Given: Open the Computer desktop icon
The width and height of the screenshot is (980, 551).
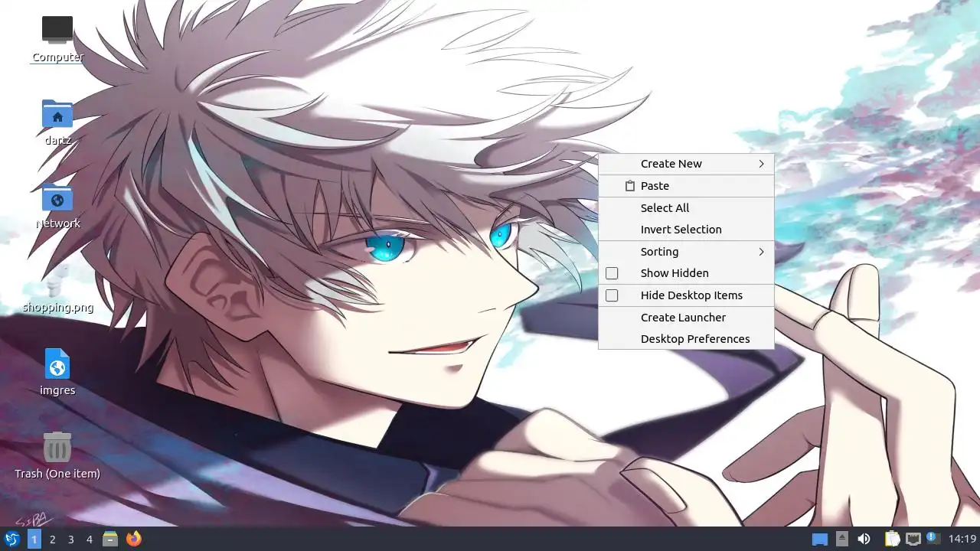Looking at the screenshot, I should 57,29.
